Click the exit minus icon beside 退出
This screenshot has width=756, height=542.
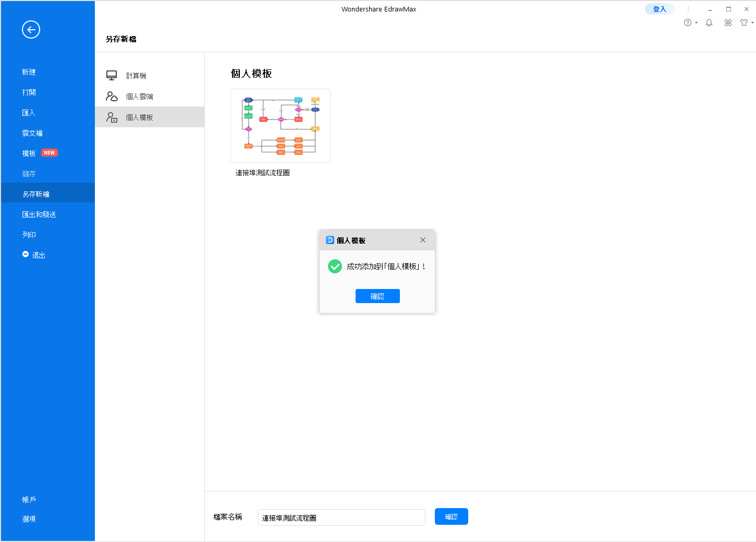[26, 254]
